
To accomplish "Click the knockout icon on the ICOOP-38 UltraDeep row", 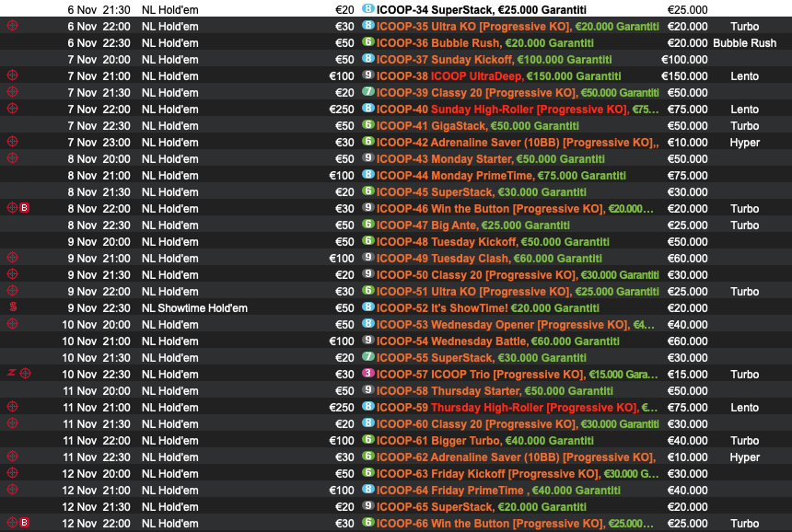I will point(13,75).
